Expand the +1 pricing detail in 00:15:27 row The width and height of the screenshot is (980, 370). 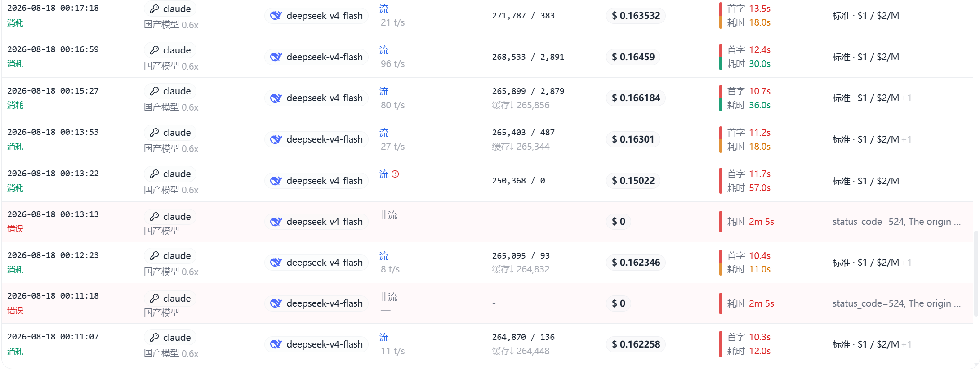pos(907,98)
